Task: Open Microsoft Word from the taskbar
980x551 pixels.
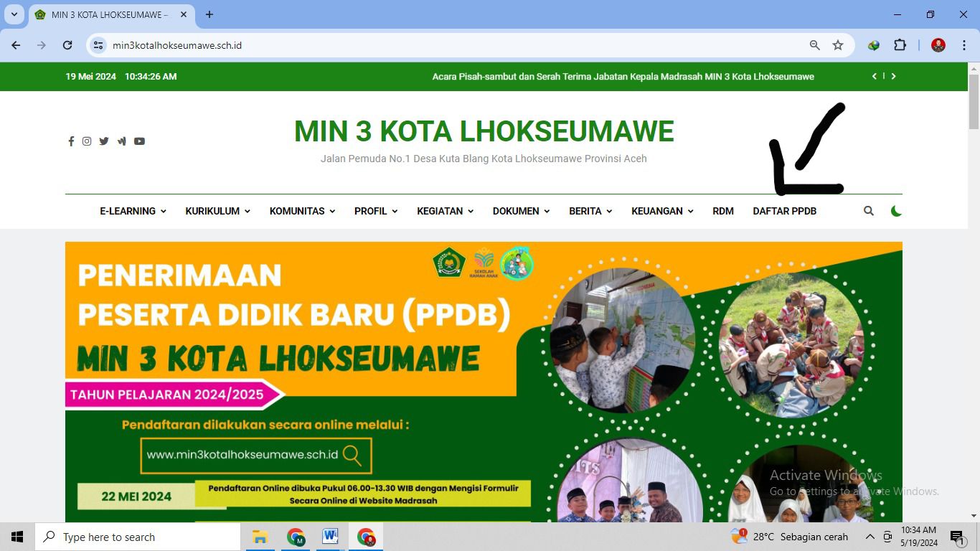Action: tap(331, 537)
